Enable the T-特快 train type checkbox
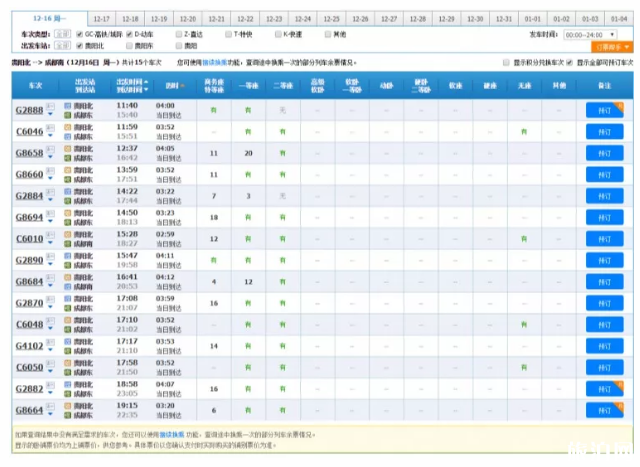This screenshot has height=467, width=640. [229, 34]
